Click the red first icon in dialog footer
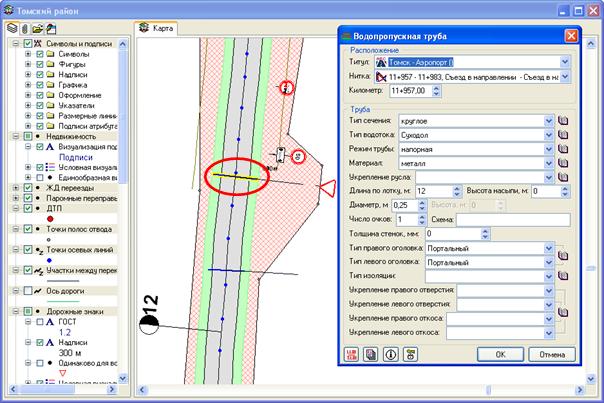Image resolution: width=604 pixels, height=403 pixels. [x=352, y=353]
